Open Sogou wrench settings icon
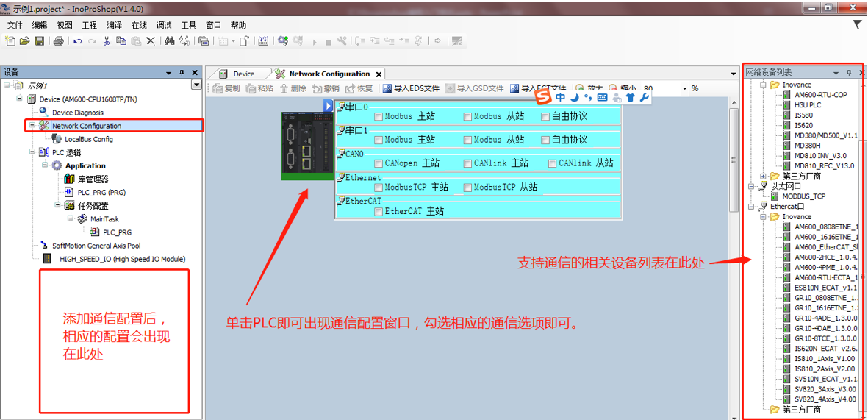This screenshot has width=868, height=420. pos(644,97)
